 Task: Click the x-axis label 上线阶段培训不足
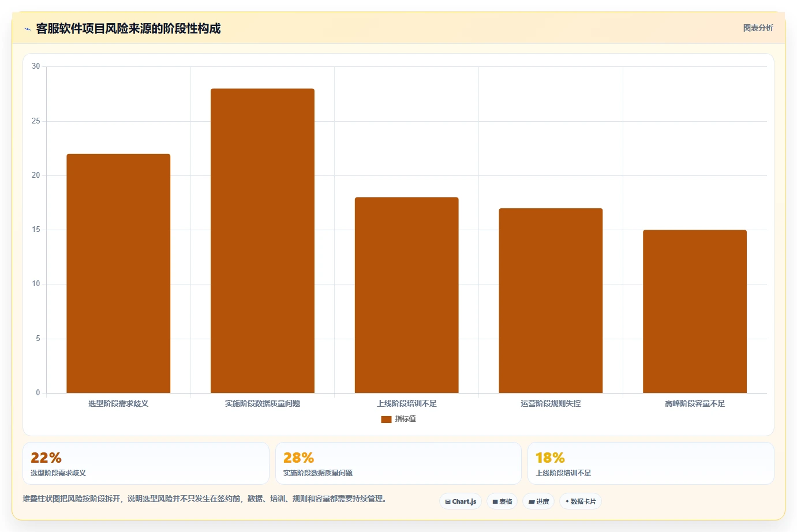(407, 403)
